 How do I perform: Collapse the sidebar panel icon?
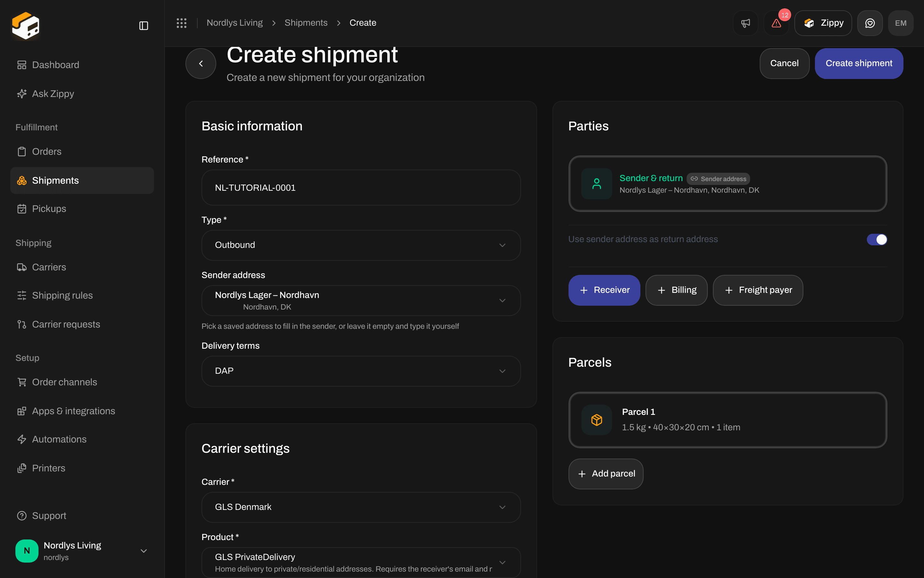pos(143,26)
